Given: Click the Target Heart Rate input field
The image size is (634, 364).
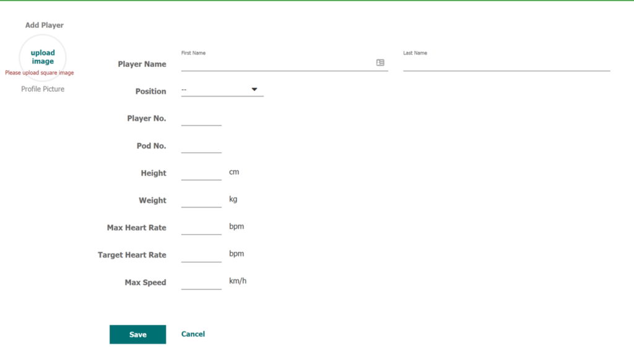Looking at the screenshot, I should pyautogui.click(x=201, y=255).
